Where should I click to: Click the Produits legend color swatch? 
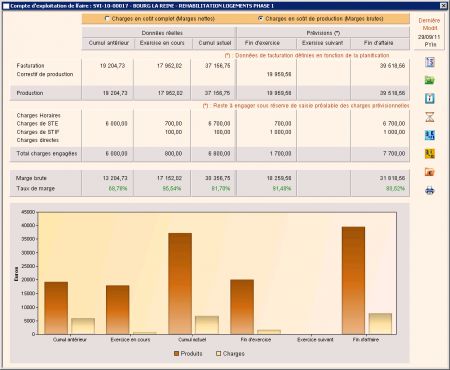click(176, 354)
